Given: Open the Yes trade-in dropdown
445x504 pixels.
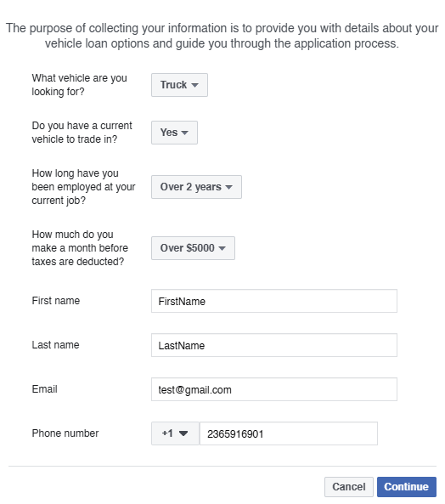Looking at the screenshot, I should click(x=174, y=133).
